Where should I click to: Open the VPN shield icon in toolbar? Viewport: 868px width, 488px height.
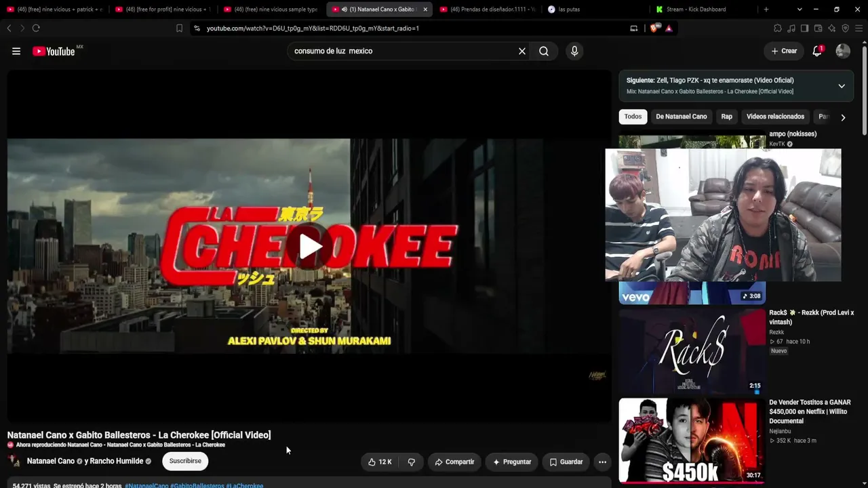click(x=845, y=28)
